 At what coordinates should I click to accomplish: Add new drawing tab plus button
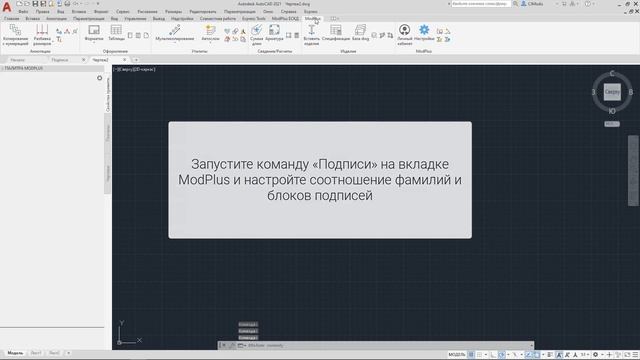[x=136, y=60]
